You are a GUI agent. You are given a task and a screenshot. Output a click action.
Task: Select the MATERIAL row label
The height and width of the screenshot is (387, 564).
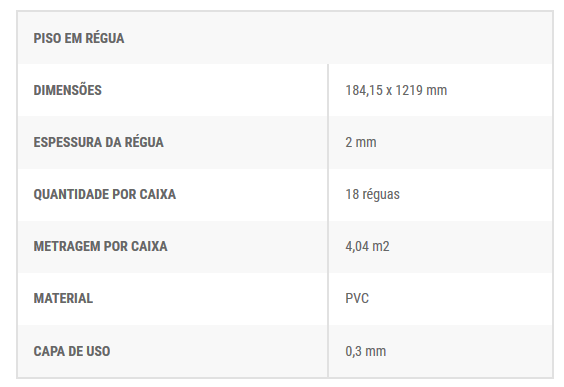[63, 298]
